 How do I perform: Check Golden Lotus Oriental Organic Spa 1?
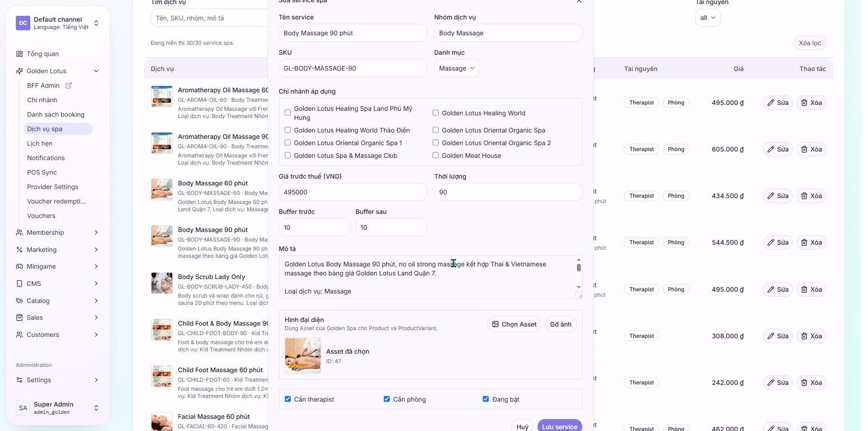point(288,142)
